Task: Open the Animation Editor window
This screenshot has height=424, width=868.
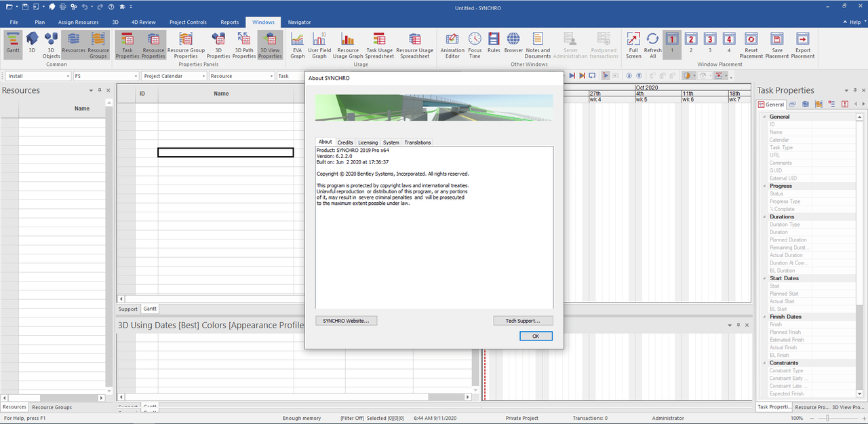Action: [x=452, y=45]
